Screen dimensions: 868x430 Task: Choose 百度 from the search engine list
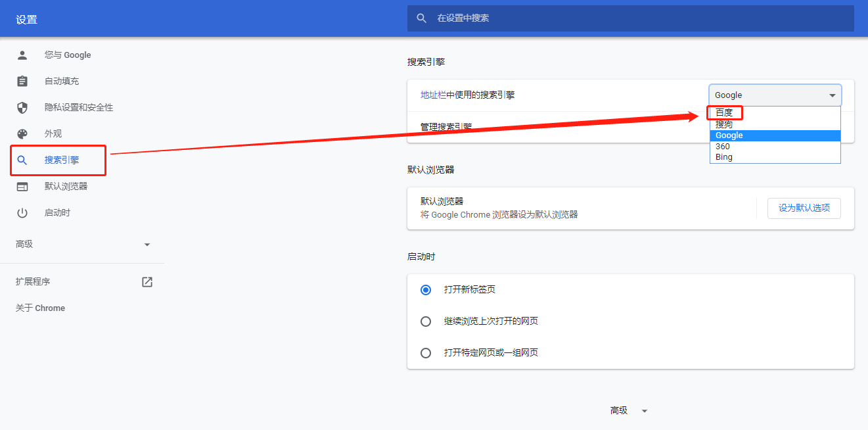(x=775, y=113)
